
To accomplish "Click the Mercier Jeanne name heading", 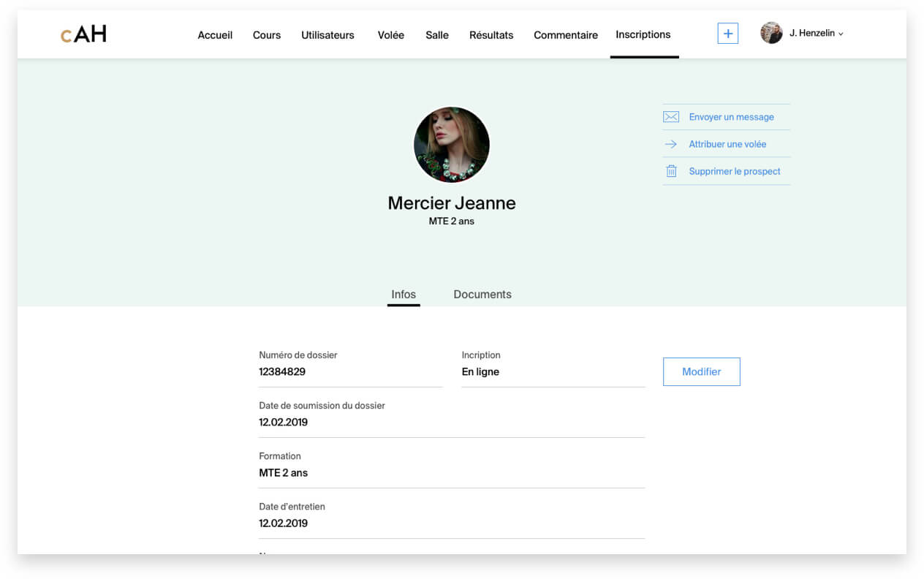I will (452, 203).
